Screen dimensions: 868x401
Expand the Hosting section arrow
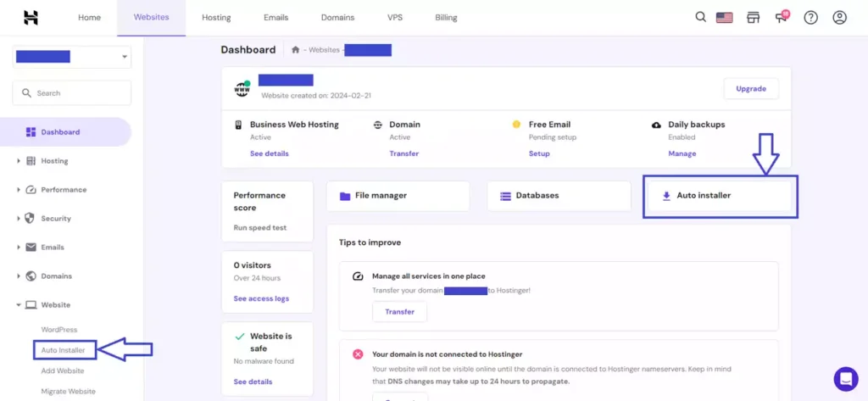(19, 160)
